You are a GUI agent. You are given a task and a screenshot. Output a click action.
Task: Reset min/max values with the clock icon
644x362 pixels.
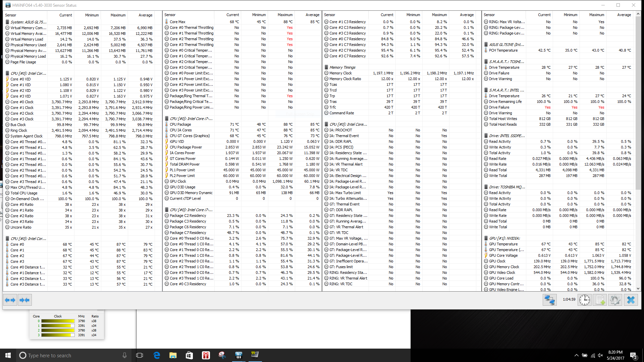tap(584, 300)
